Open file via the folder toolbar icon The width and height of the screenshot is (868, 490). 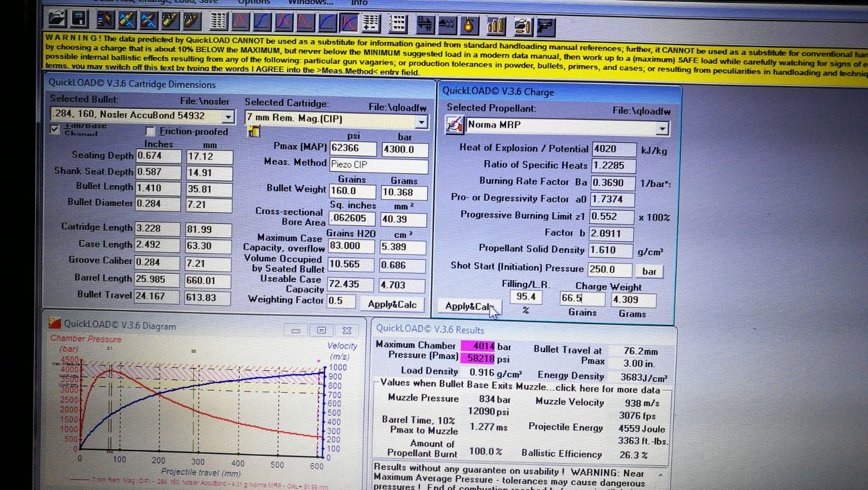click(x=56, y=19)
